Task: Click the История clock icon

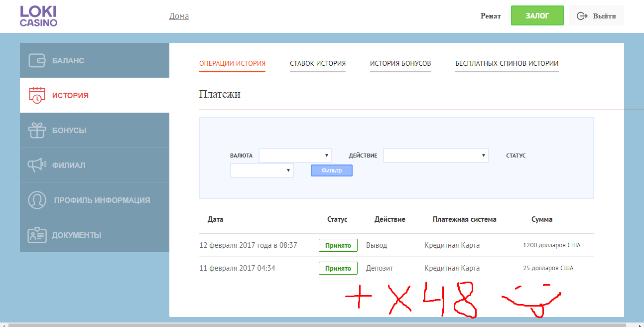Action: 38,95
